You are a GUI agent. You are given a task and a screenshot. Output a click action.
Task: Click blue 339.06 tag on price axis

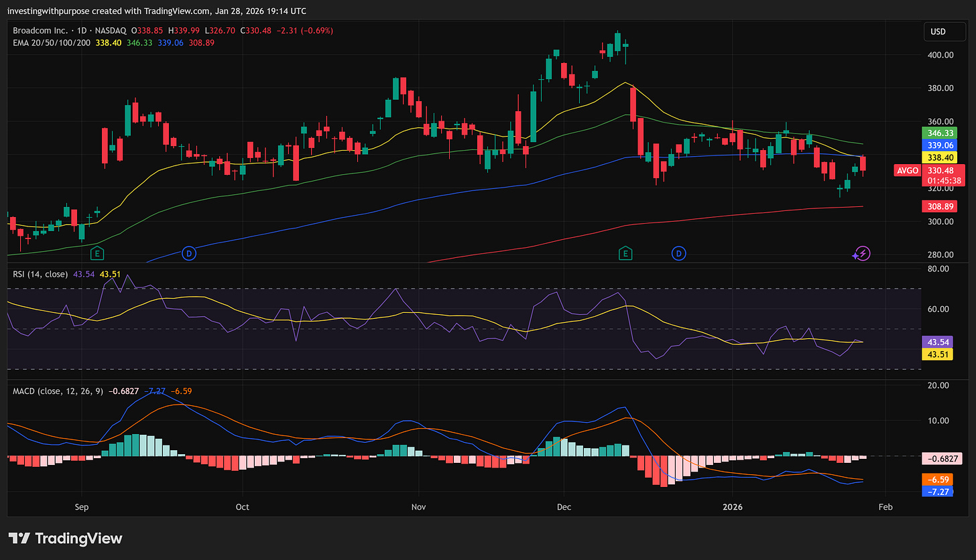940,145
